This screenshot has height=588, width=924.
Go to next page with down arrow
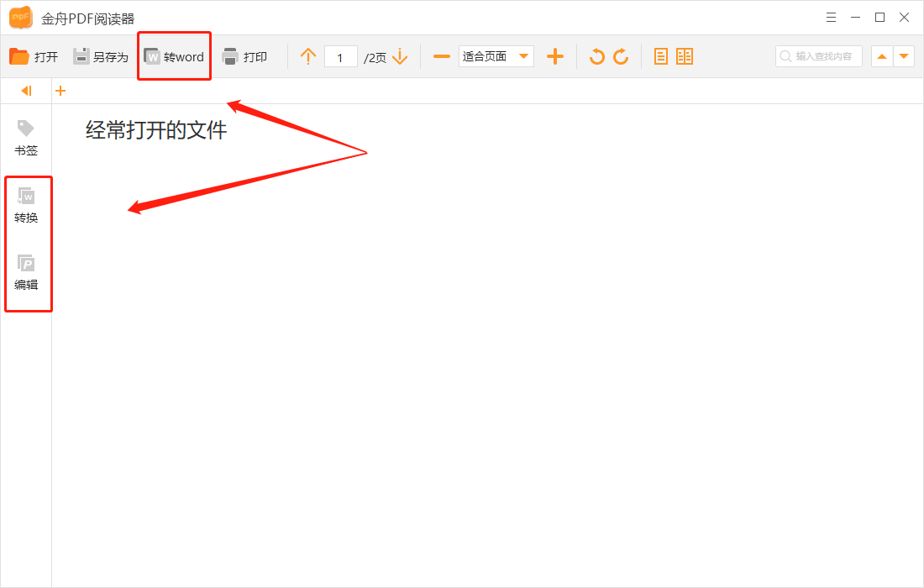[x=400, y=56]
